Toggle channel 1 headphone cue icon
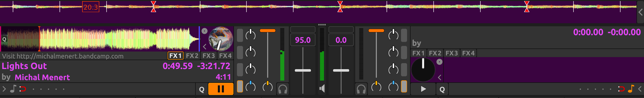 (x=282, y=89)
